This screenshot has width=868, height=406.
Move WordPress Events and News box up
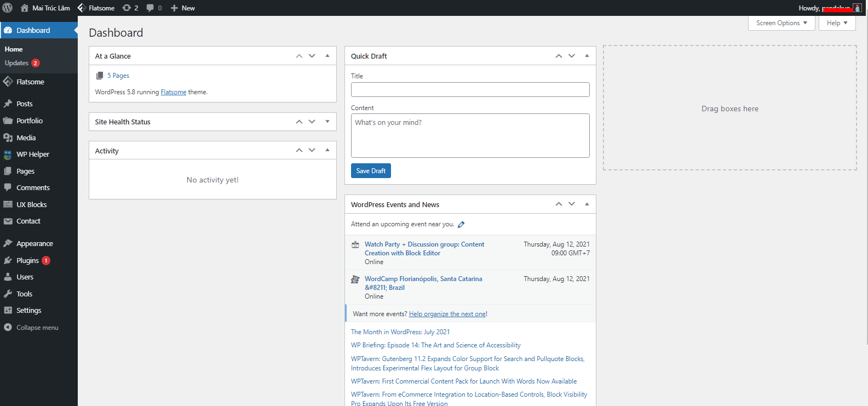(559, 204)
